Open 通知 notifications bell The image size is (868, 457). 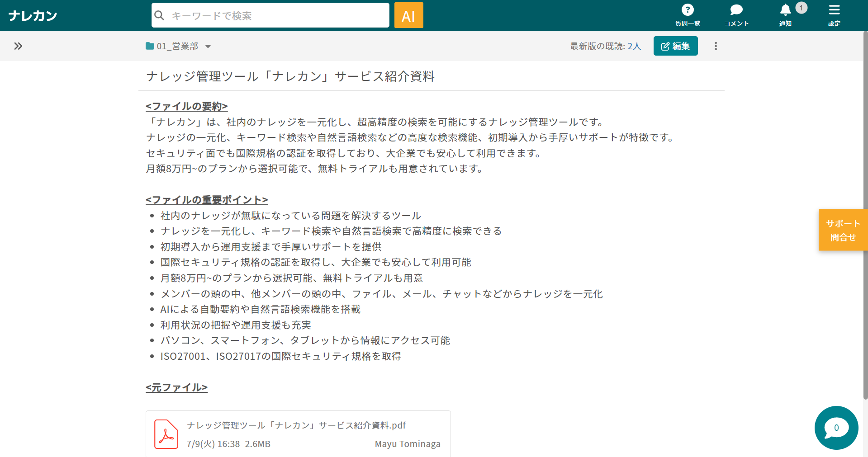coord(785,15)
